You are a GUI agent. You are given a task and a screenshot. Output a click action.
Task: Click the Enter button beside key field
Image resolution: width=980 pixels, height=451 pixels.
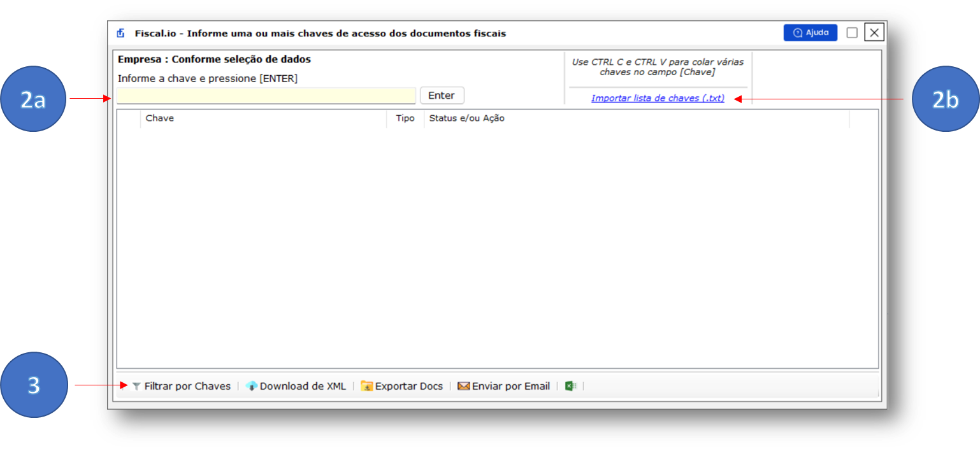tap(442, 96)
